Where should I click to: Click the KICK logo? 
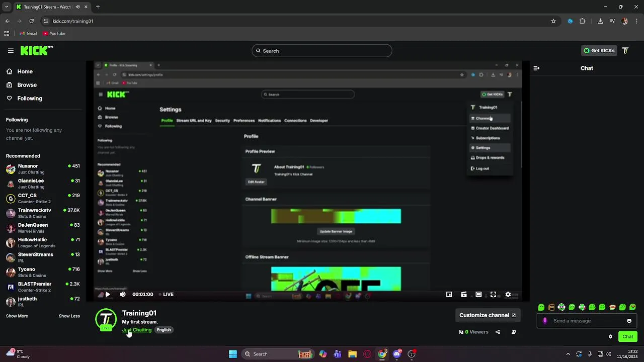(x=37, y=50)
